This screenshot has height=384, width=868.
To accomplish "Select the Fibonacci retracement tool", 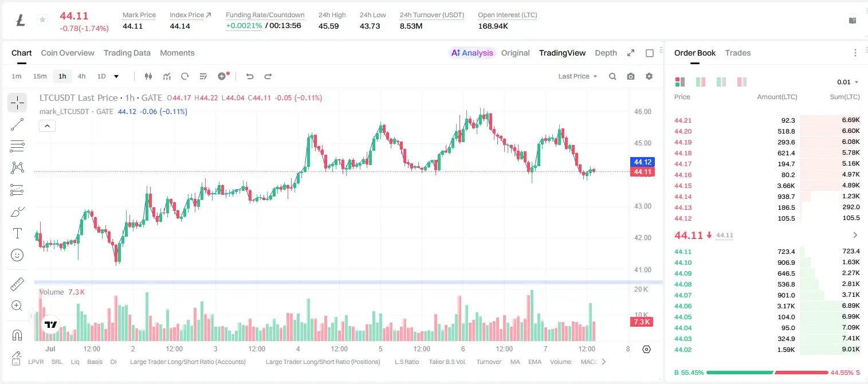I will [x=17, y=146].
